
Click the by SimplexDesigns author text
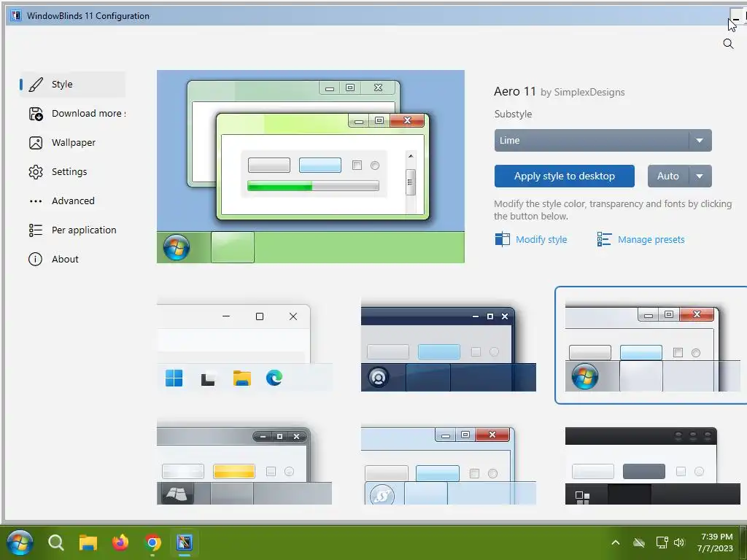tap(583, 93)
